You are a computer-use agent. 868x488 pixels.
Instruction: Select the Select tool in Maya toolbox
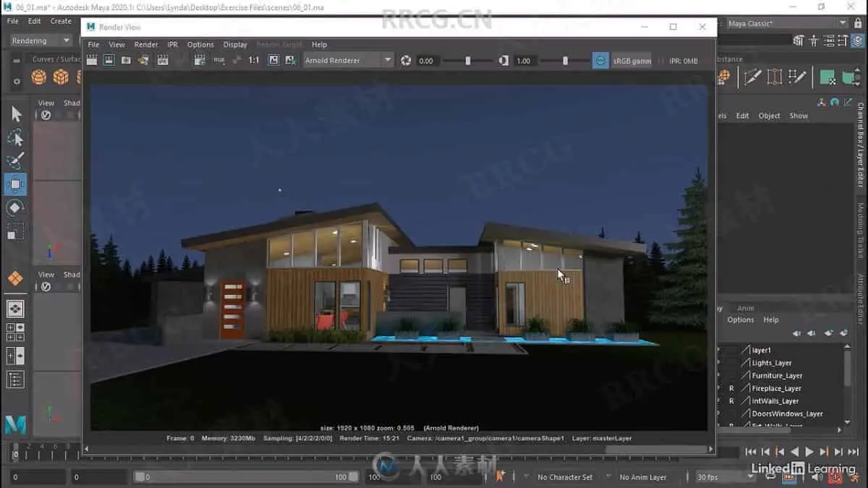(x=15, y=114)
